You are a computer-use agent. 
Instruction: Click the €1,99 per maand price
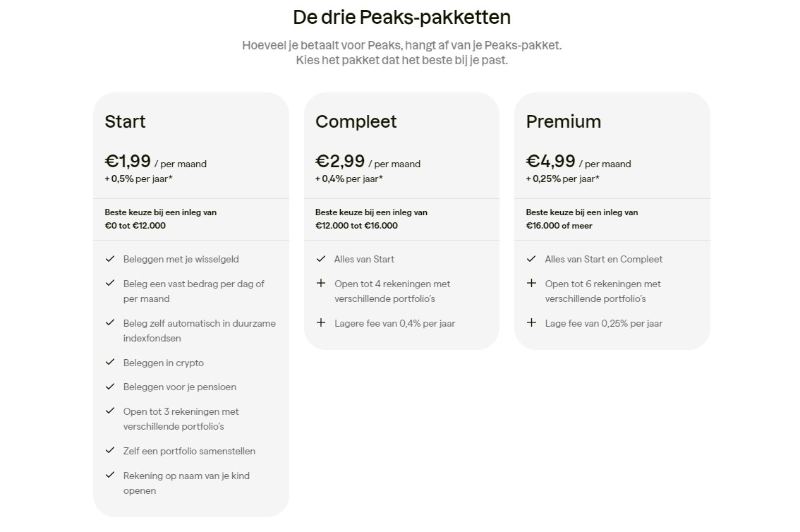pyautogui.click(x=128, y=162)
